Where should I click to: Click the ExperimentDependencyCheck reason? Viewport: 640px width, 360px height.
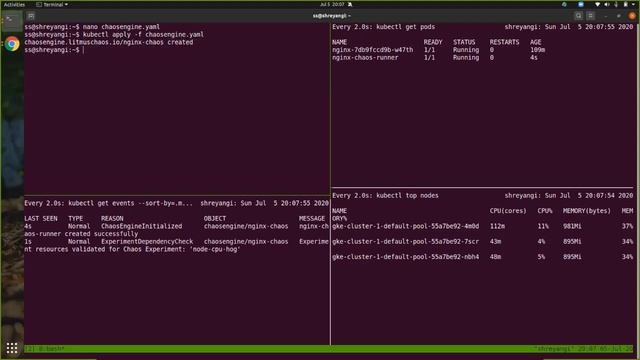[147, 242]
